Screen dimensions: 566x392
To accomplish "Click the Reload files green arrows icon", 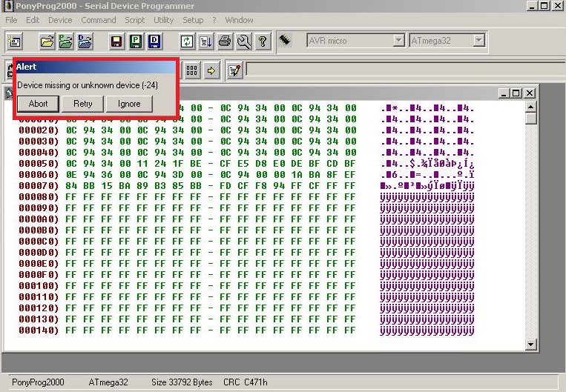I will [187, 41].
